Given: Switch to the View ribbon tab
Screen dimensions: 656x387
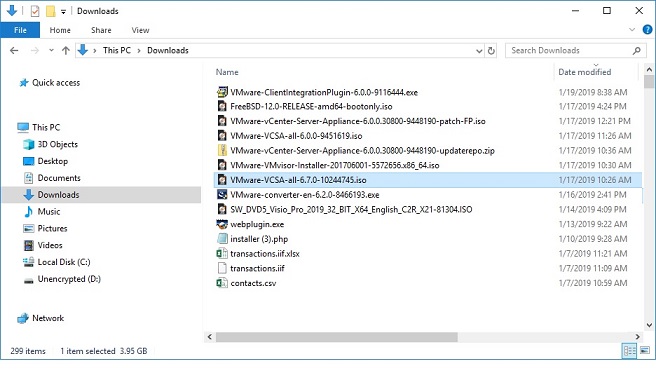Looking at the screenshot, I should click(x=140, y=30).
